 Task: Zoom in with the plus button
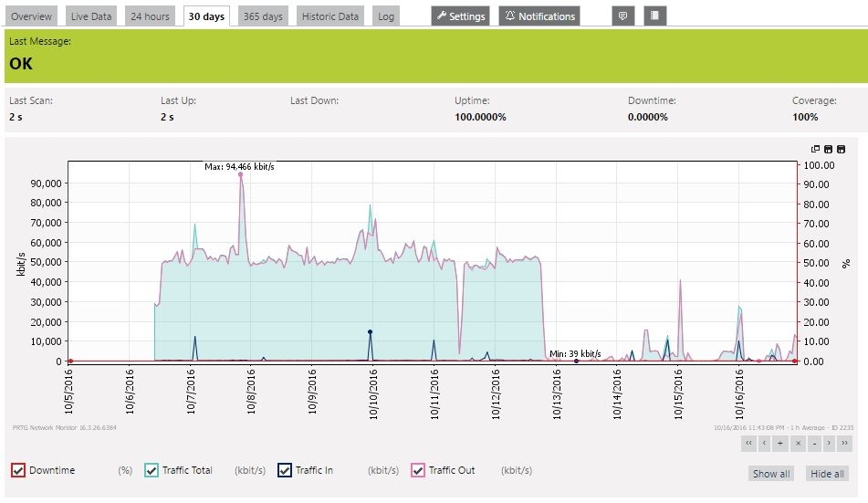pyautogui.click(x=780, y=443)
